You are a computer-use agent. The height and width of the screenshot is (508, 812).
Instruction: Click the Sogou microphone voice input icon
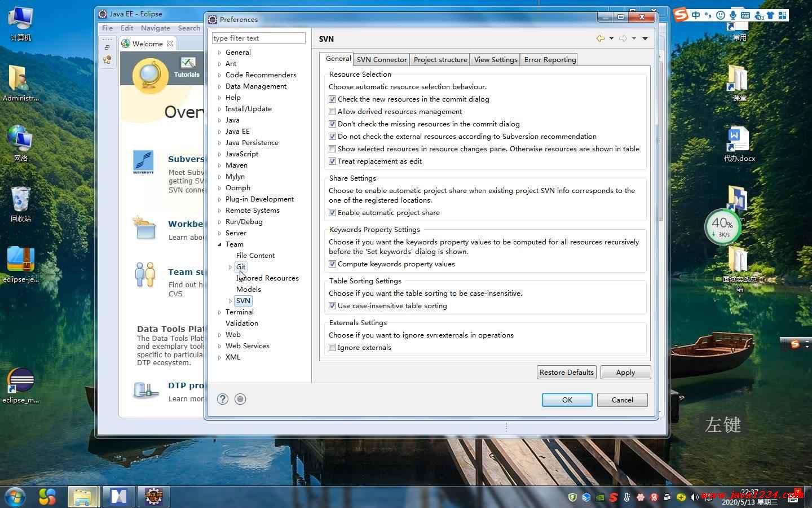733,15
